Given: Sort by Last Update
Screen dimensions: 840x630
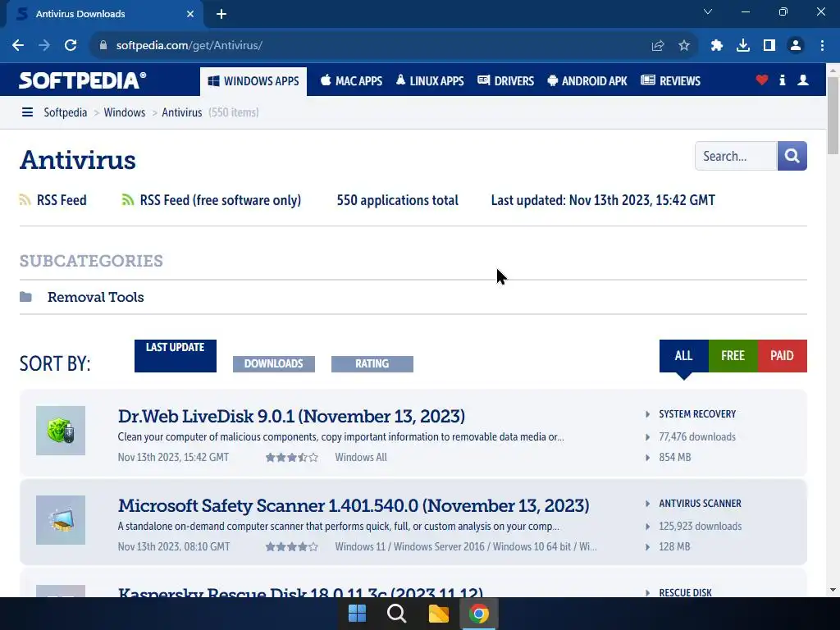Looking at the screenshot, I should coord(176,356).
